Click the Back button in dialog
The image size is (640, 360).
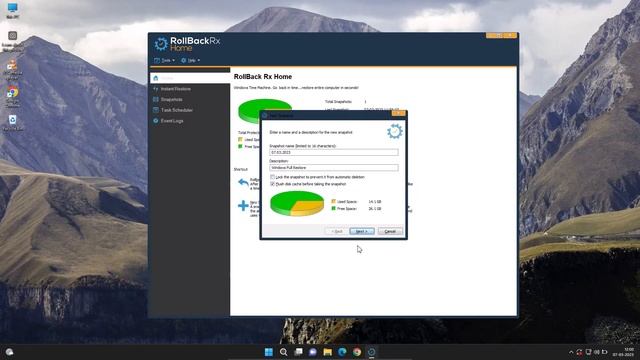coord(337,231)
